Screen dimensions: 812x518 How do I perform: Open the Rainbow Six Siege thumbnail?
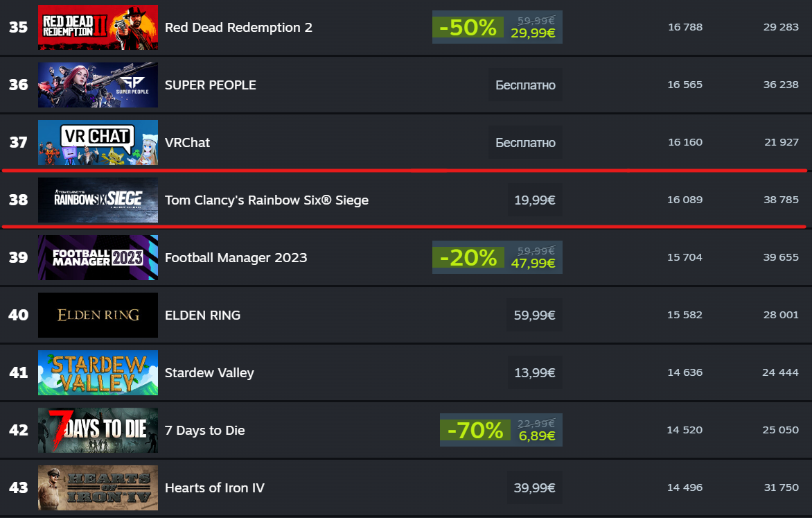[x=98, y=200]
